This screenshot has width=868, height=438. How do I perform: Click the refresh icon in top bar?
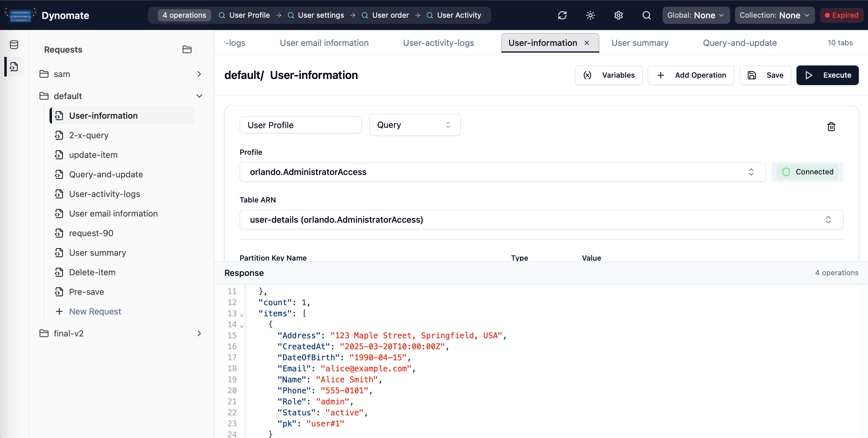click(x=562, y=15)
